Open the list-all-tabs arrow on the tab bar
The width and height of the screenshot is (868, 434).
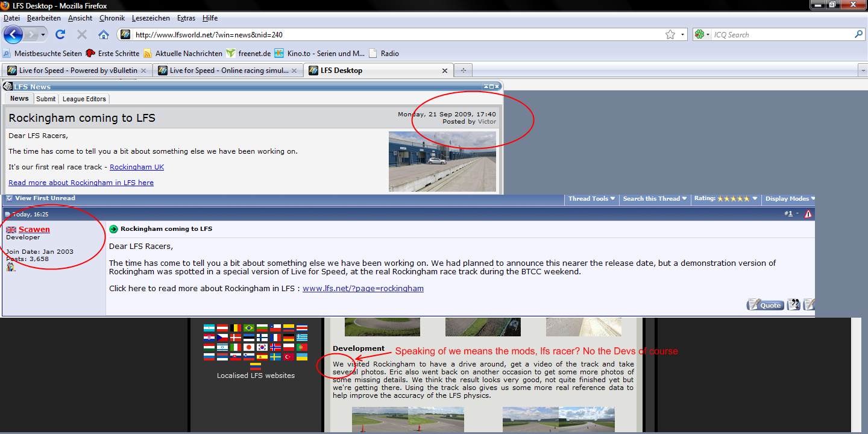pos(863,71)
